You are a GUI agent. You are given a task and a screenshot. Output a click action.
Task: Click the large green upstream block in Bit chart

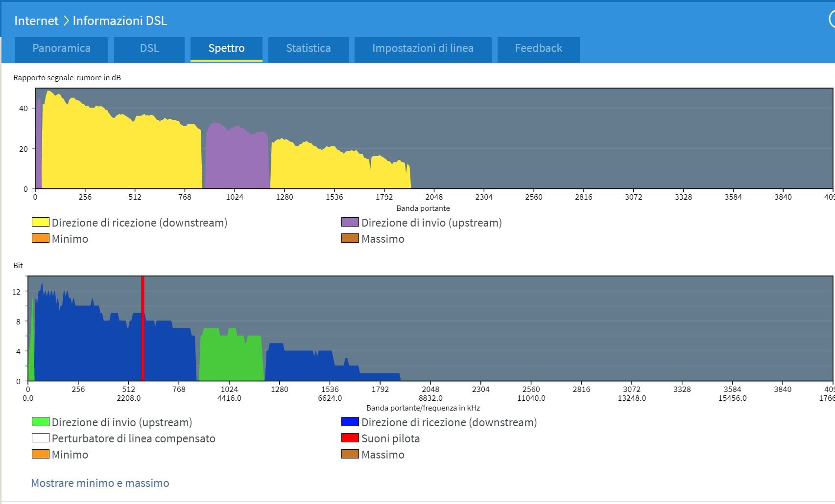click(x=230, y=357)
